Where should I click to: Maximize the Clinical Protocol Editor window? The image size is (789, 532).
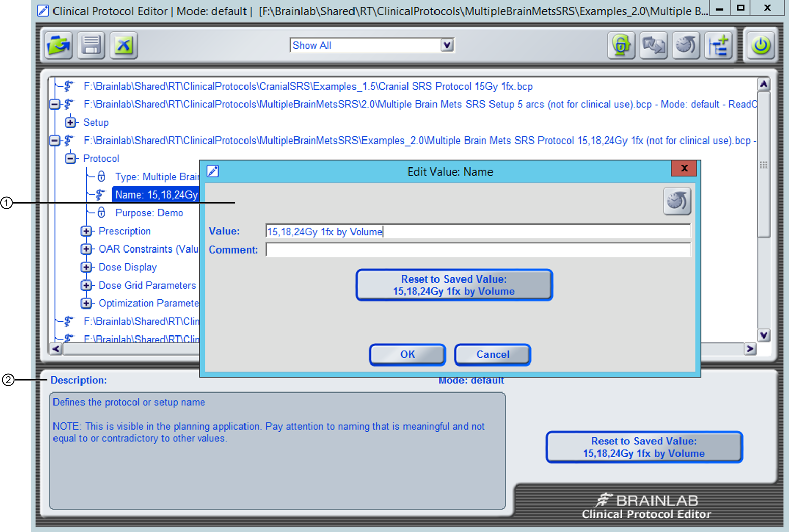tap(741, 8)
